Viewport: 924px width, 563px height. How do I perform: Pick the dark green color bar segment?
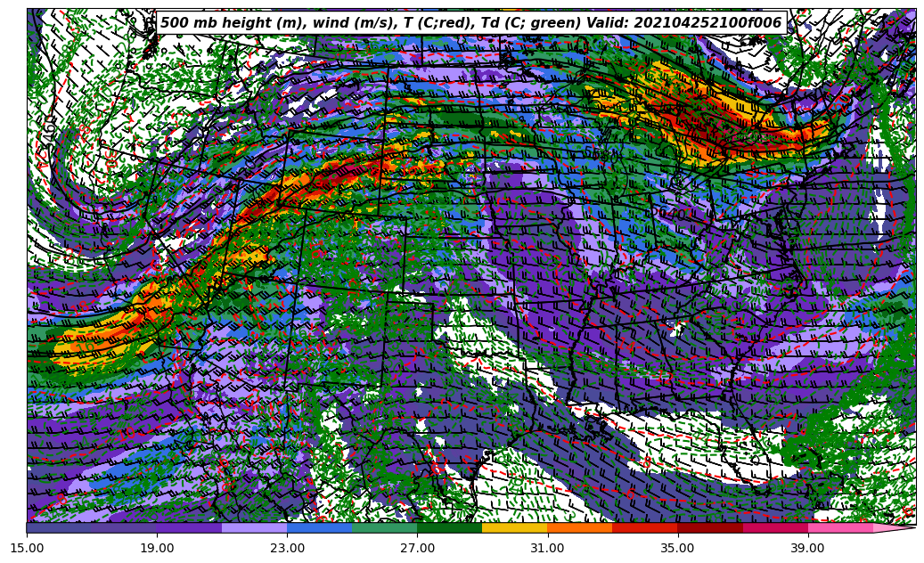coord(449,527)
